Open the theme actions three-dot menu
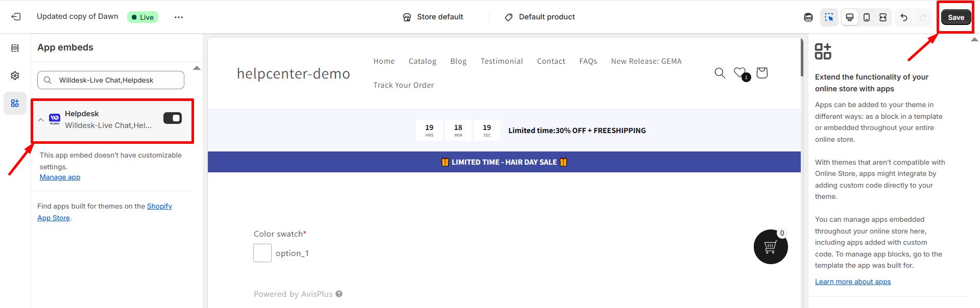The image size is (980, 308). pyautogui.click(x=178, y=17)
